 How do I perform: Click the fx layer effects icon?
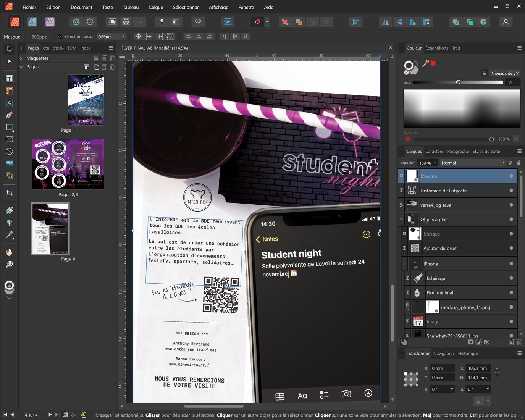tap(486, 342)
